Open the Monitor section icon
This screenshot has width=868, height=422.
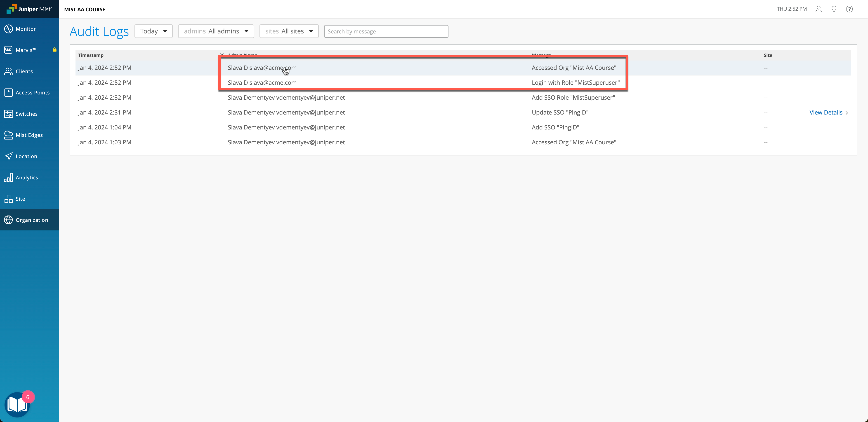pos(8,29)
